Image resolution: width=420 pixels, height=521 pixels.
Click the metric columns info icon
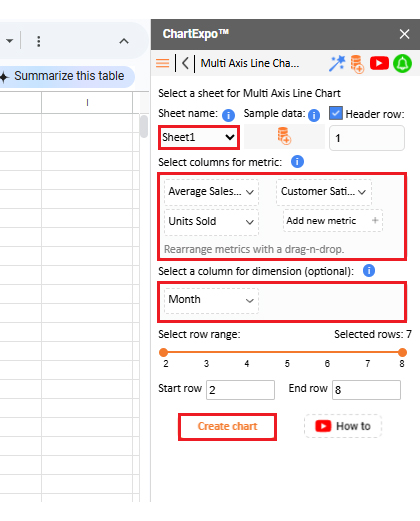pyautogui.click(x=297, y=162)
